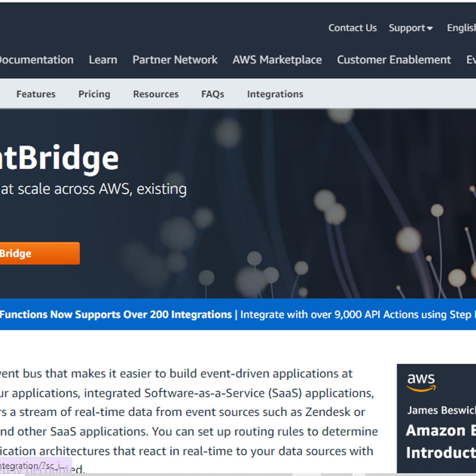The height and width of the screenshot is (476, 476).
Task: Switch to the Features tab
Action: pyautogui.click(x=36, y=94)
